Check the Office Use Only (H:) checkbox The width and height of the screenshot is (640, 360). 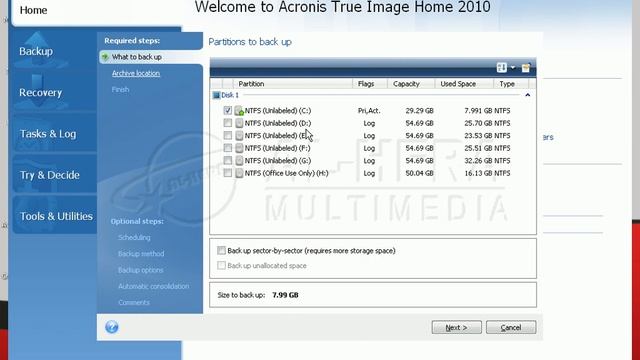(x=228, y=173)
